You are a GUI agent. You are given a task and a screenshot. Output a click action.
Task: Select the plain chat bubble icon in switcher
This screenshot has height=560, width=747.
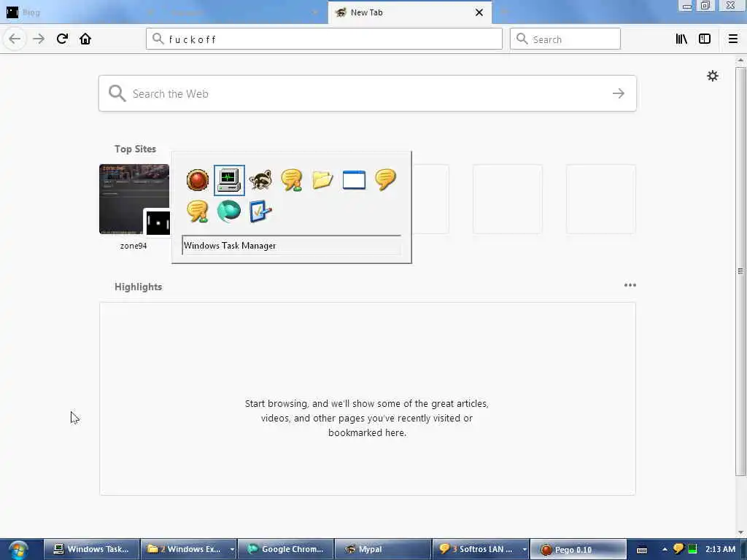pos(385,180)
